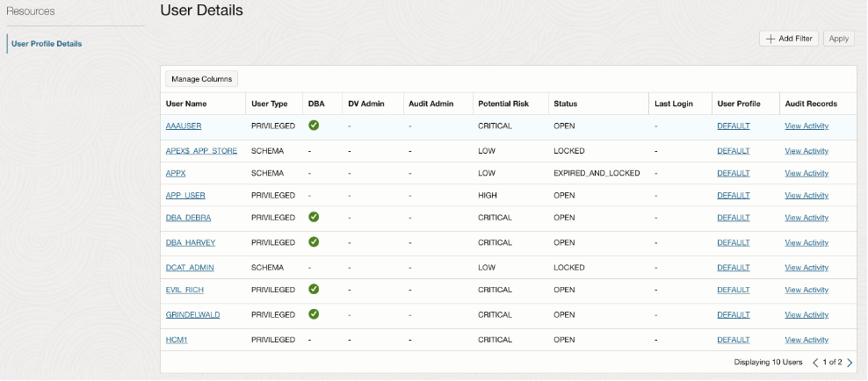
Task: Open the APP_USER user link
Action: click(185, 195)
